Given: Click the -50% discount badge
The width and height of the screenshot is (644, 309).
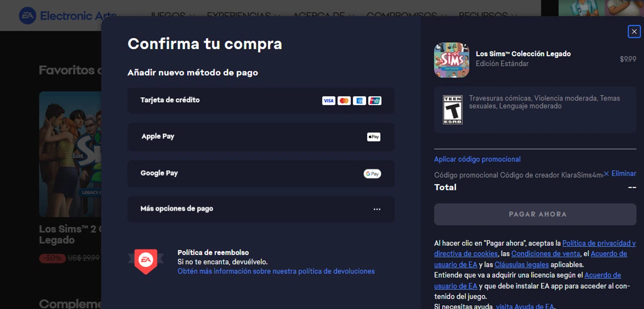Looking at the screenshot, I should (52, 258).
